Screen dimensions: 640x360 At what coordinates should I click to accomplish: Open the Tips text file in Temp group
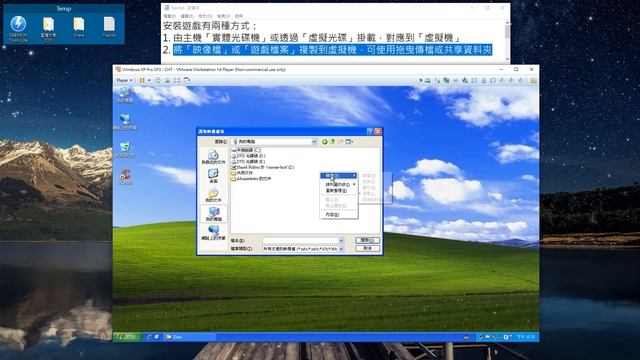(109, 28)
